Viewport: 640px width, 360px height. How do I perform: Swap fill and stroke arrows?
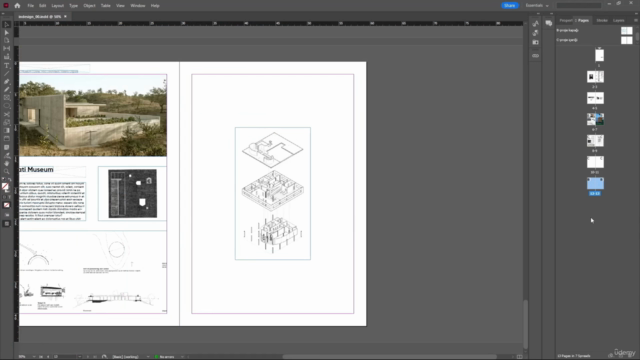click(10, 180)
